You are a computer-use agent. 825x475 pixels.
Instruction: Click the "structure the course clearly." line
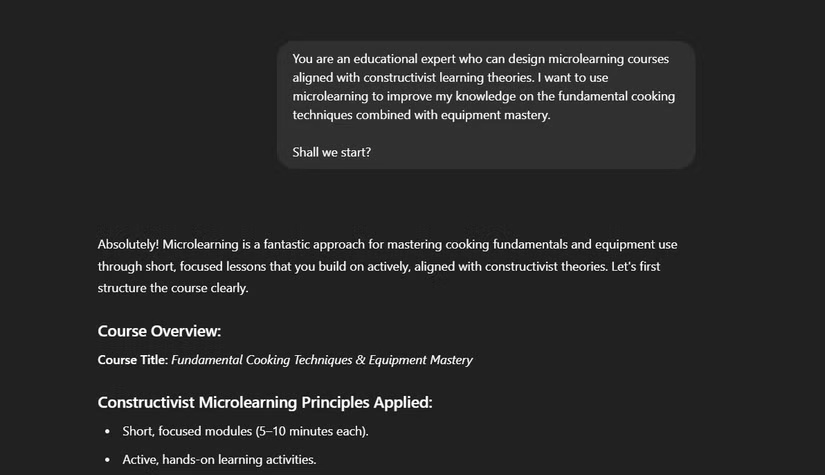pyautogui.click(x=172, y=289)
